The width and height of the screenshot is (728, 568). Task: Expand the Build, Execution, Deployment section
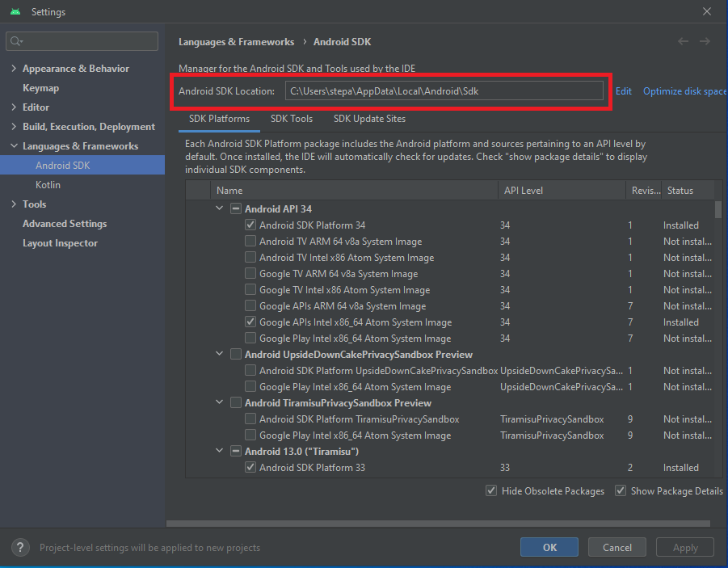pyautogui.click(x=14, y=127)
